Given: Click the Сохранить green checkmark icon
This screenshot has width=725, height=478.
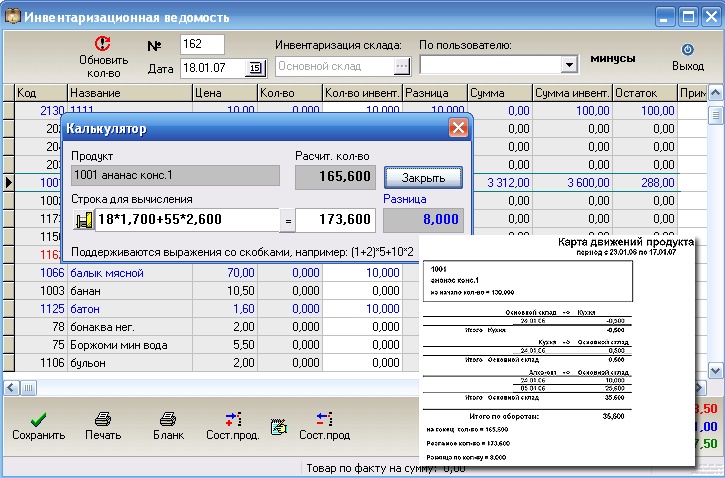Looking at the screenshot, I should pyautogui.click(x=38, y=419).
